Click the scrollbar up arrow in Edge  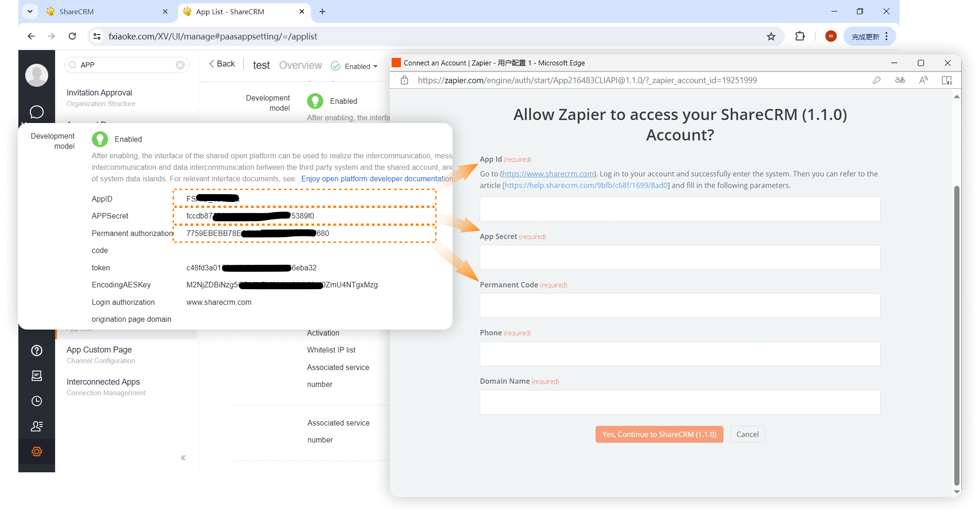click(957, 96)
